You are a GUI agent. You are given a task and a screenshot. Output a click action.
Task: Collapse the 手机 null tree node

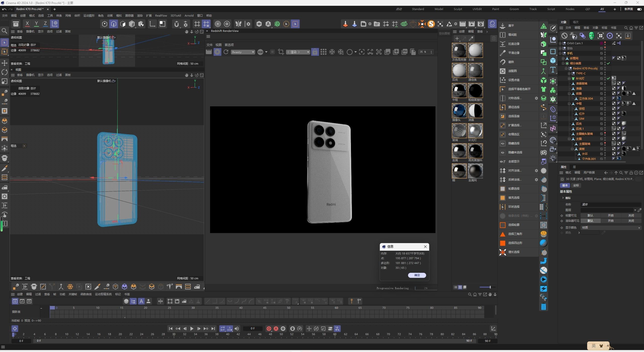560,53
